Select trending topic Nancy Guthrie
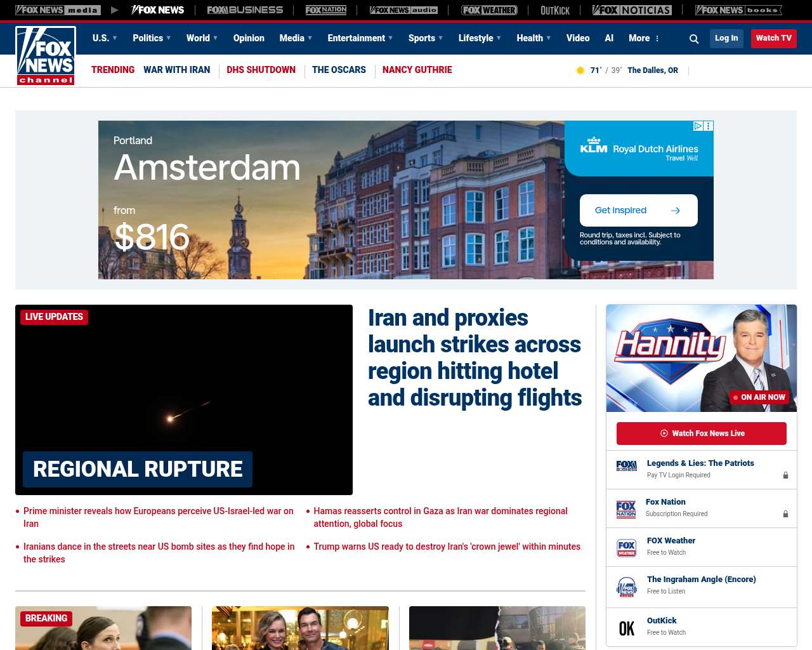 tap(417, 70)
